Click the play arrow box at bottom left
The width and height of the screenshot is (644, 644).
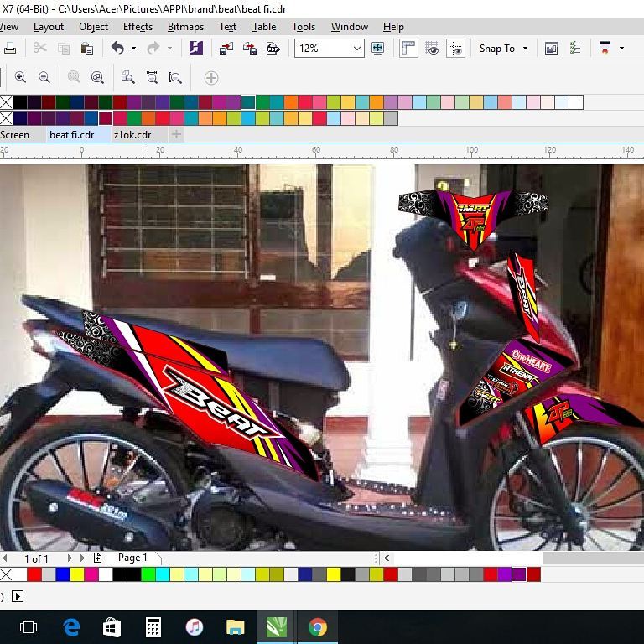coord(18,596)
